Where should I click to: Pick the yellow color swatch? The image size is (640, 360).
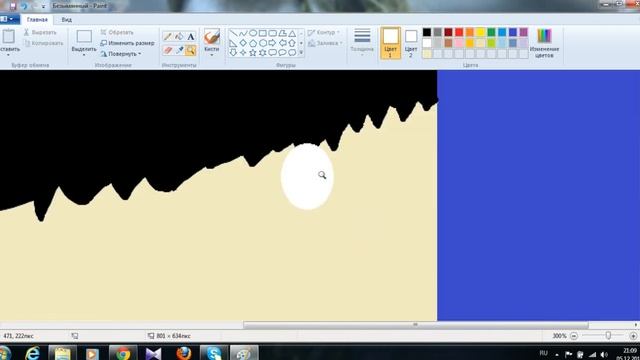coord(481,32)
